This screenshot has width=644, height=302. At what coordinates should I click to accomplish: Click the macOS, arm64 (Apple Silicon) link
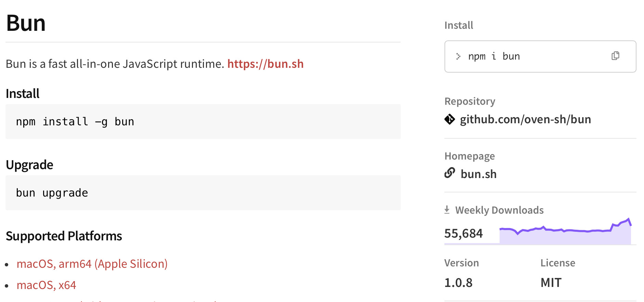pyautogui.click(x=92, y=264)
